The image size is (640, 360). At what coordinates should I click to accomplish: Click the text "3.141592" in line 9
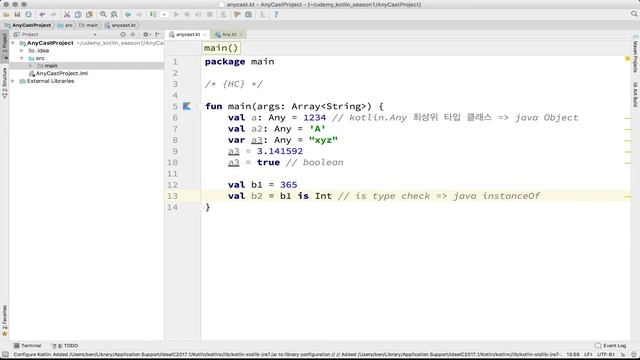click(280, 151)
